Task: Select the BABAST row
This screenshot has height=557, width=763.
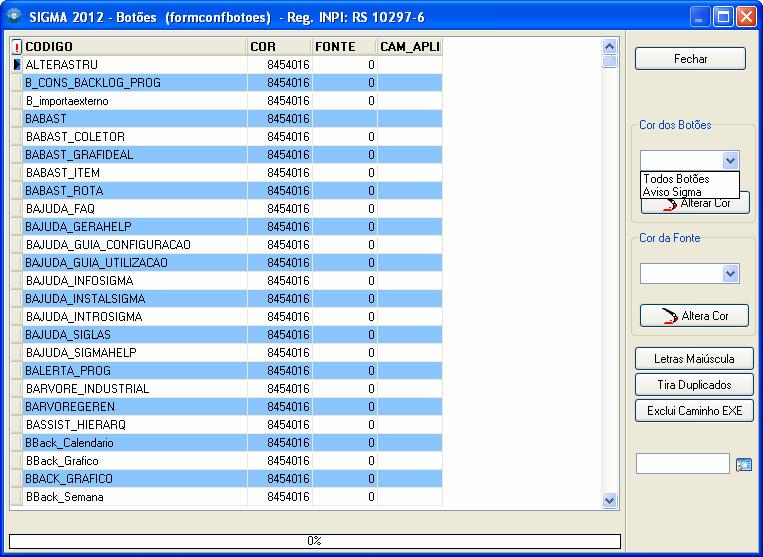Action: [232, 119]
